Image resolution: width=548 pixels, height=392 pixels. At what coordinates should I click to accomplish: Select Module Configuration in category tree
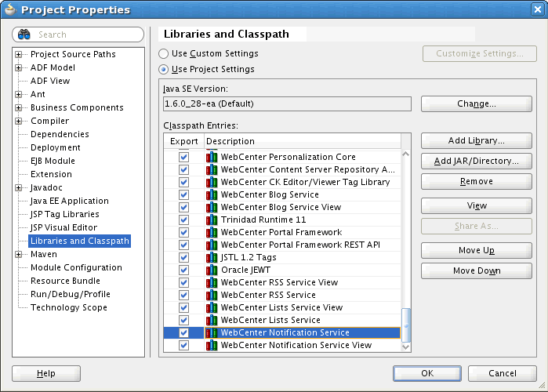pos(76,267)
